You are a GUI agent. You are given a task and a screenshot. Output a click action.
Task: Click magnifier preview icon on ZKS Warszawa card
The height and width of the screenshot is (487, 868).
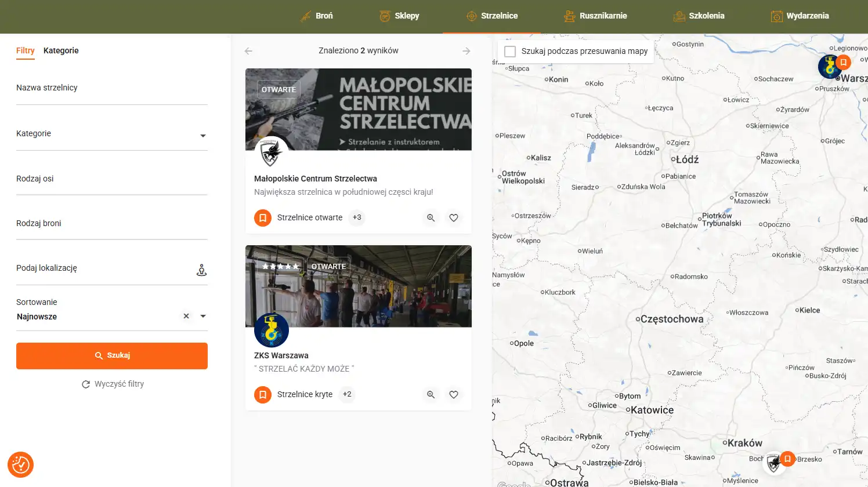pyautogui.click(x=431, y=395)
